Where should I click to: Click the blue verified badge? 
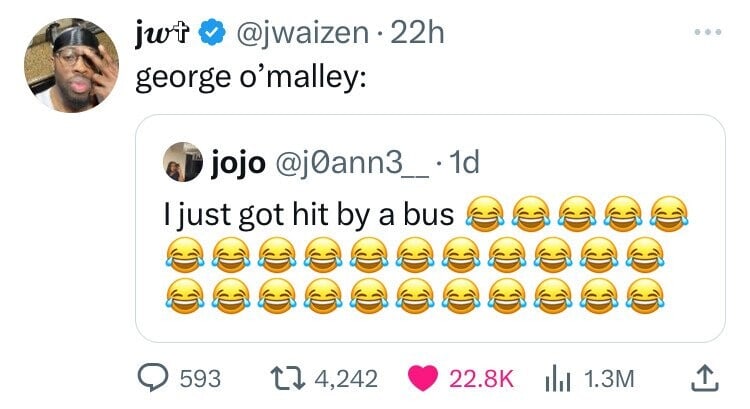(212, 33)
